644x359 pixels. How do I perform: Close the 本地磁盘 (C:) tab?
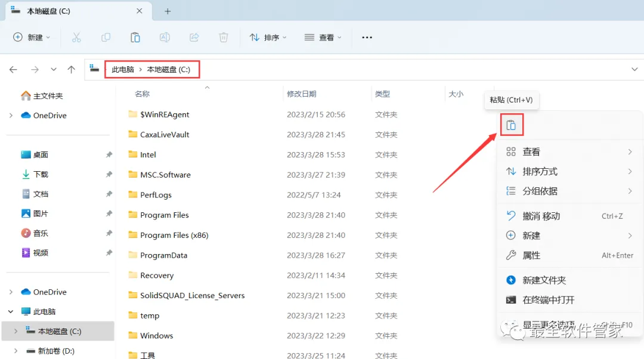coord(139,11)
